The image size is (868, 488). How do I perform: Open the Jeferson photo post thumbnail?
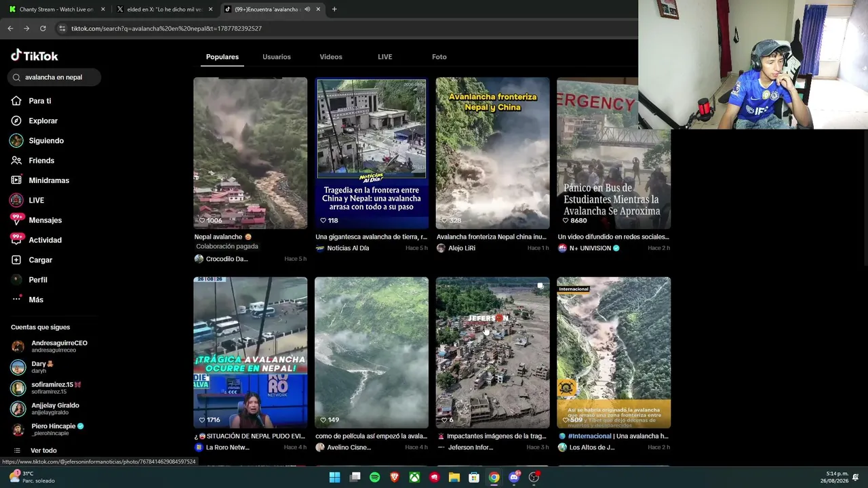pos(493,352)
